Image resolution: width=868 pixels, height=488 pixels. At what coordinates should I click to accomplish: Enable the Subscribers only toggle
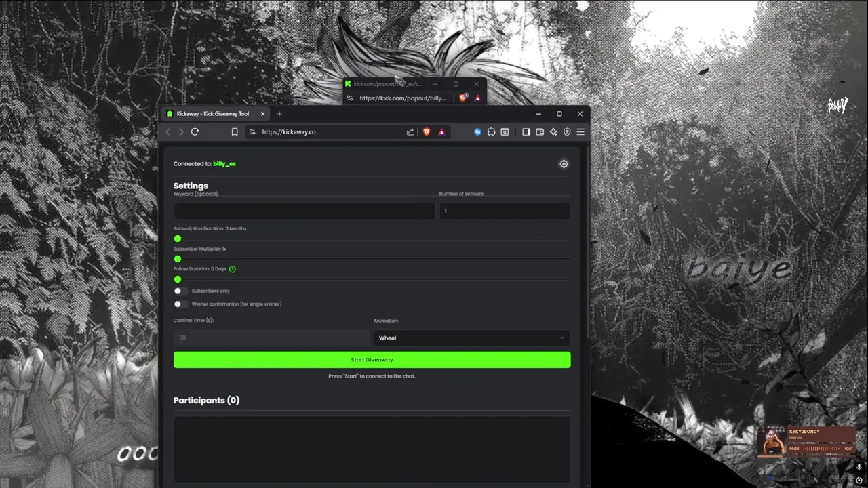coord(180,291)
